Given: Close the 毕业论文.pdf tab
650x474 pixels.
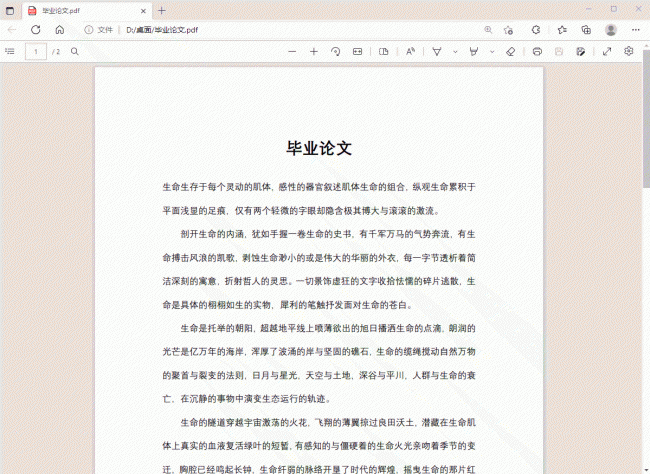Looking at the screenshot, I should 143,11.
